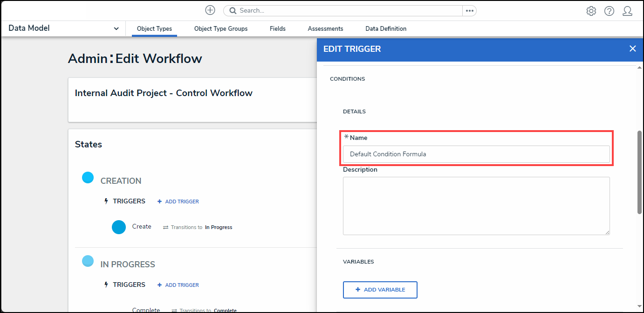Click the 'States' heading
The image size is (644, 313).
89,145
